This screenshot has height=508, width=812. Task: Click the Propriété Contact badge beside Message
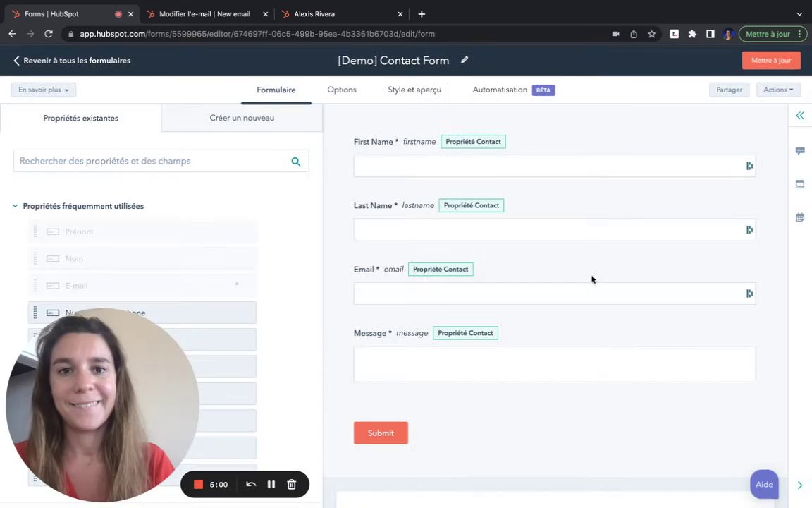465,333
